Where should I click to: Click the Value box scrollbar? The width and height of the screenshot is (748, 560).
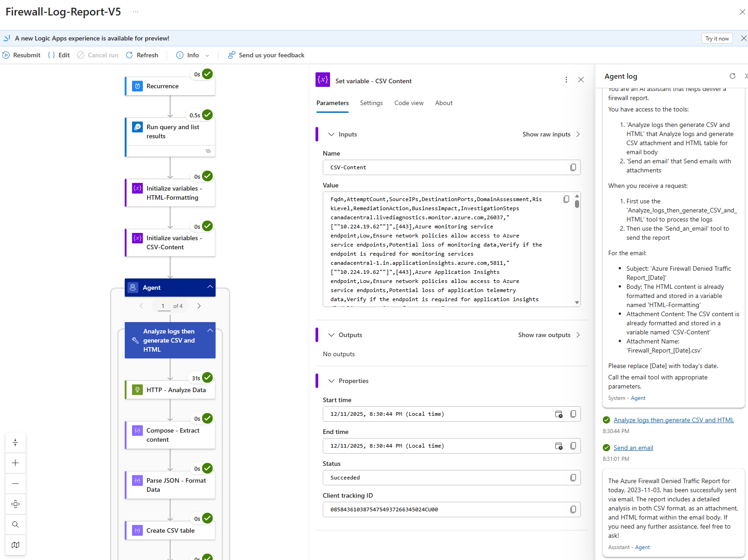point(577,204)
